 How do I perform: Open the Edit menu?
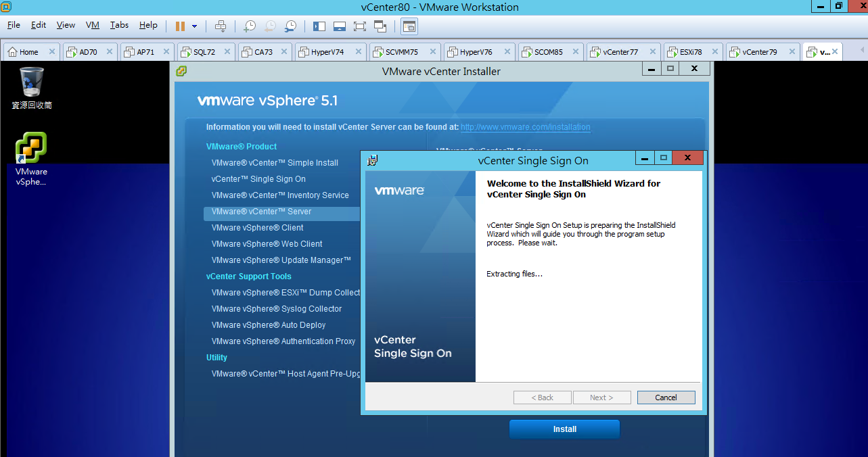(x=39, y=25)
